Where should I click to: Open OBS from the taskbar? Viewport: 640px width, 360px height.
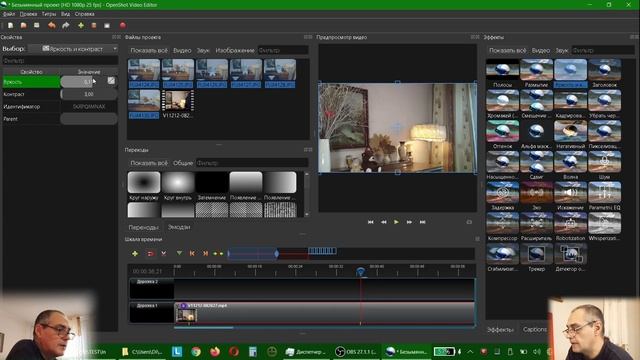pyautogui.click(x=355, y=351)
